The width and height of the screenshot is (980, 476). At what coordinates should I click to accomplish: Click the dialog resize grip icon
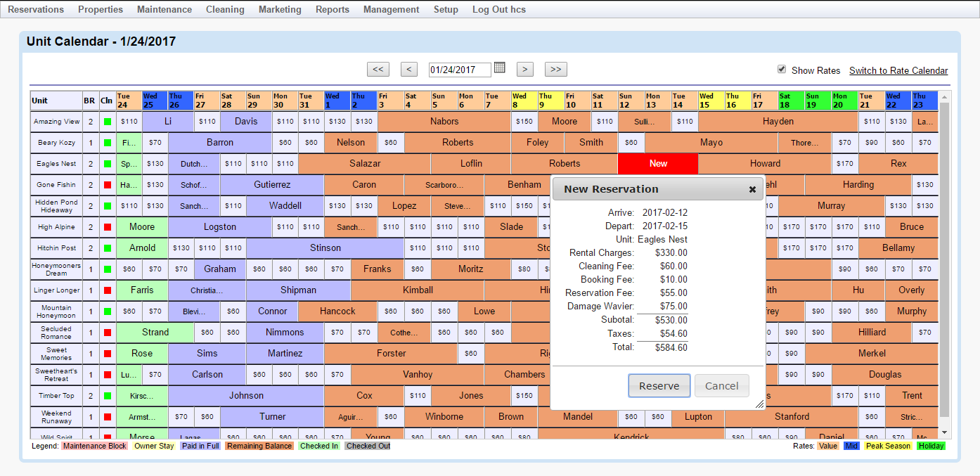759,402
